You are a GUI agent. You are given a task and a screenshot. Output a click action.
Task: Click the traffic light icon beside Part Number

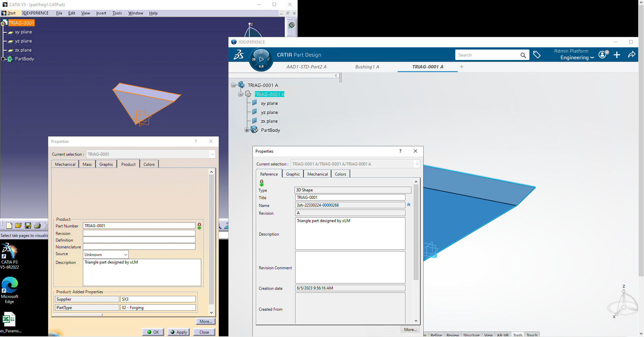tap(200, 226)
